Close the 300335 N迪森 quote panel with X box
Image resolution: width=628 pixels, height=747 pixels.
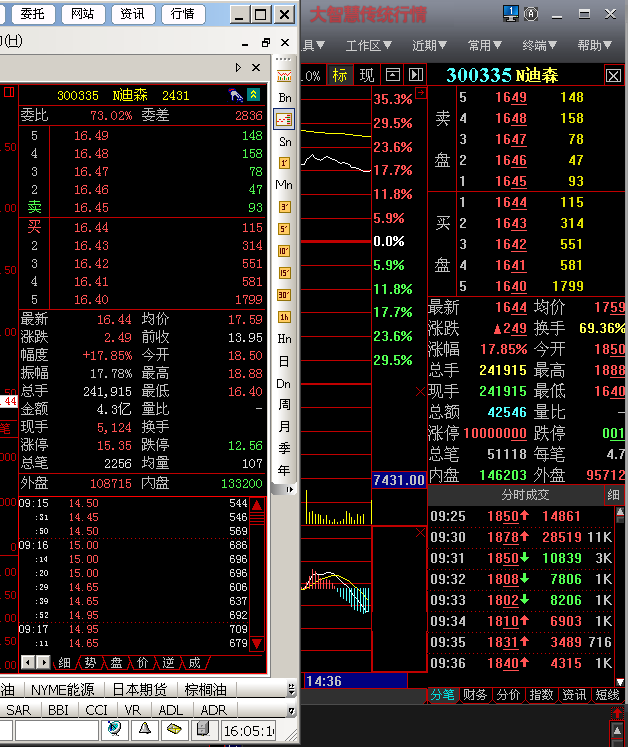click(613, 75)
